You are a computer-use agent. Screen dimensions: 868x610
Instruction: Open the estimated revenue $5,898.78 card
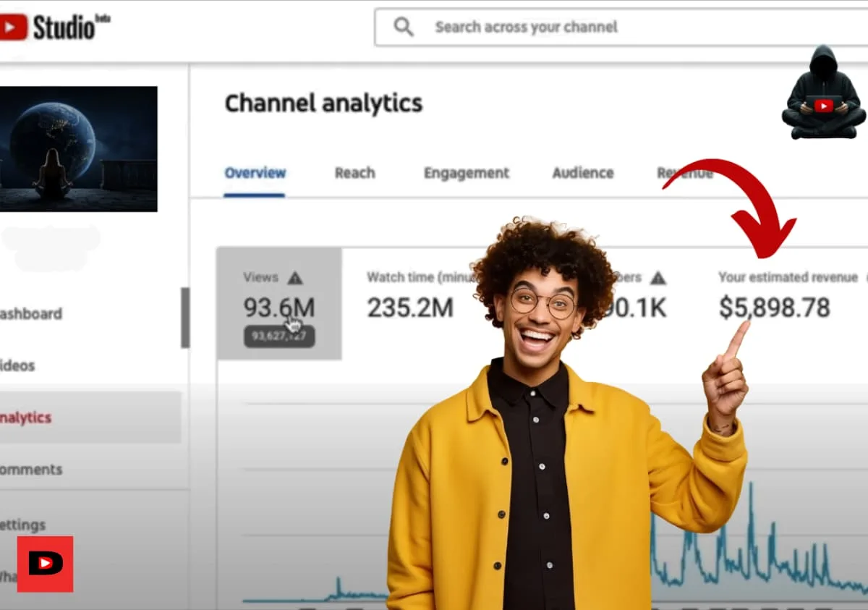click(x=774, y=308)
